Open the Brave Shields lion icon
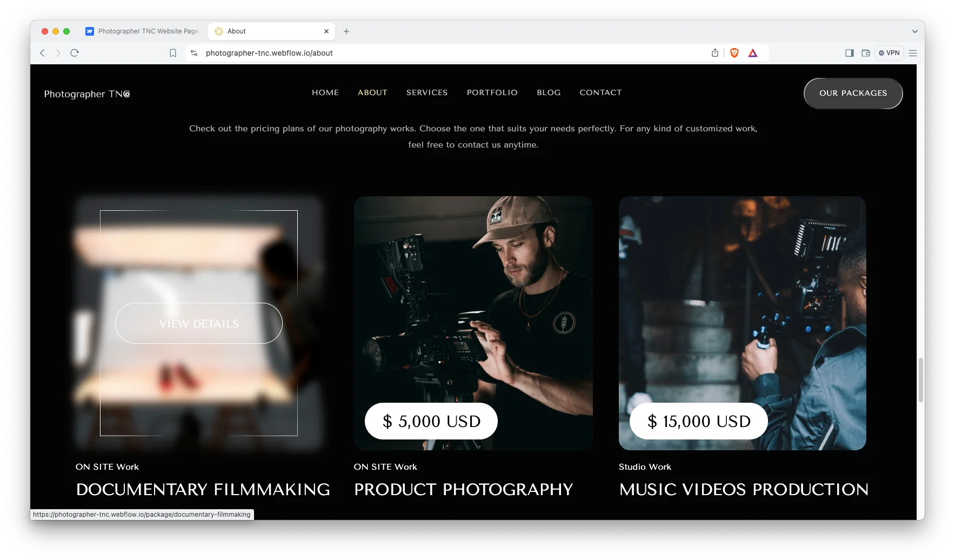 tap(734, 53)
